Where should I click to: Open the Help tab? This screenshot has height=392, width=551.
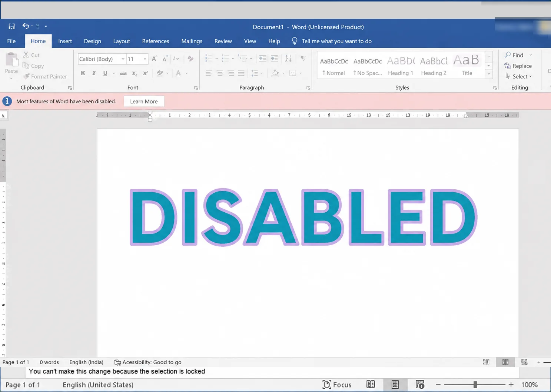click(x=274, y=41)
